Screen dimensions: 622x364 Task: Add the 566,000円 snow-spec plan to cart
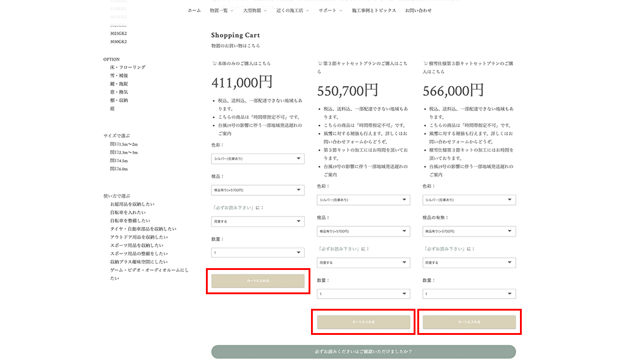469,322
